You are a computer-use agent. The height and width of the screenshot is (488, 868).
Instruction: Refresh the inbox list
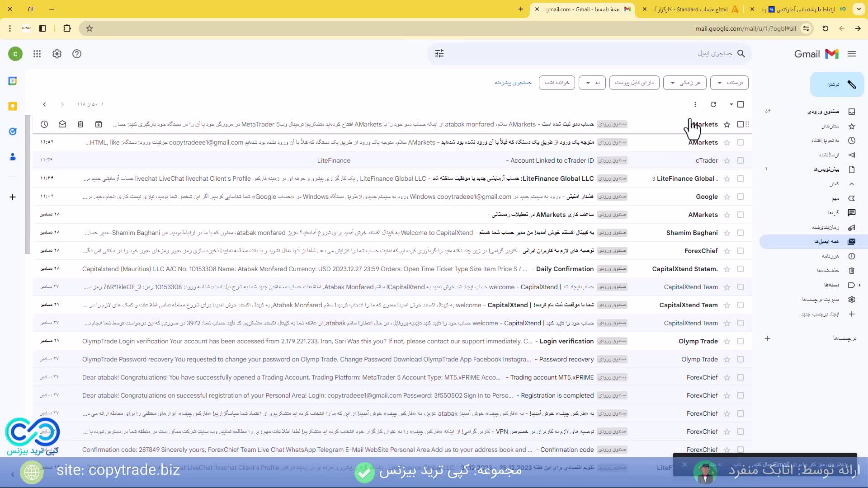coord(713,104)
